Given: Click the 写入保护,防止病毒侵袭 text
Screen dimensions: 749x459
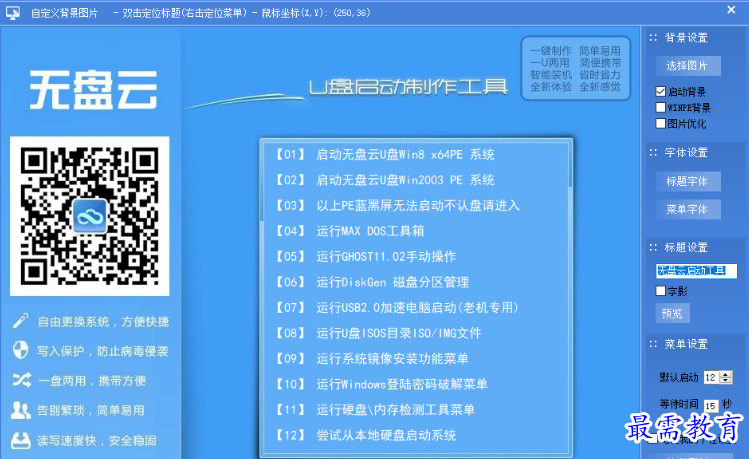Looking at the screenshot, I should tap(103, 351).
